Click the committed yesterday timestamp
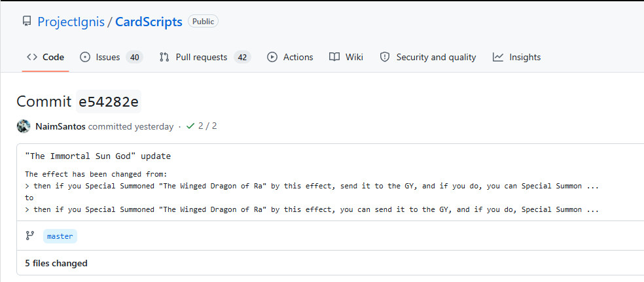This screenshot has width=644, height=282. click(131, 126)
